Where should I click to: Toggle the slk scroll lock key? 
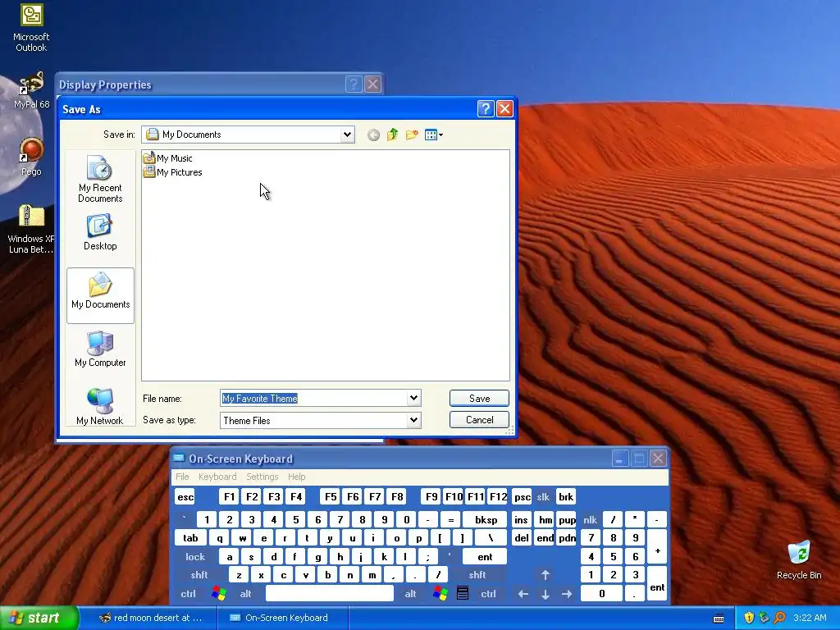pos(543,497)
